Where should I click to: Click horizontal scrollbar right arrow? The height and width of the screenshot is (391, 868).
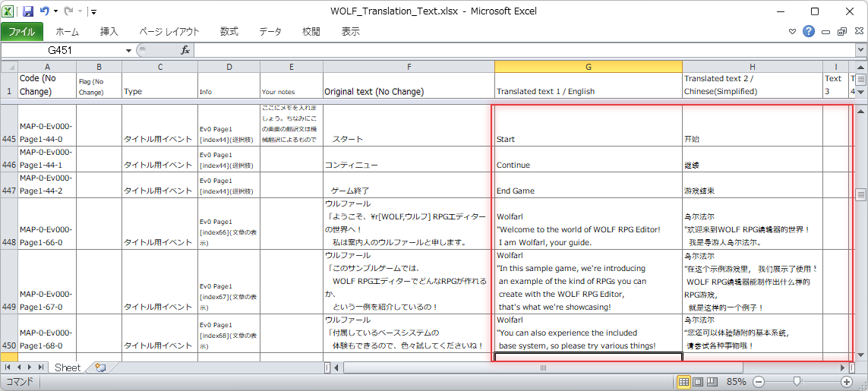coord(843,367)
